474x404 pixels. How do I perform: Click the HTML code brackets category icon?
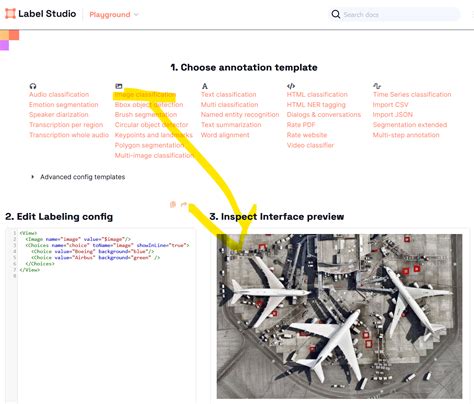click(291, 86)
